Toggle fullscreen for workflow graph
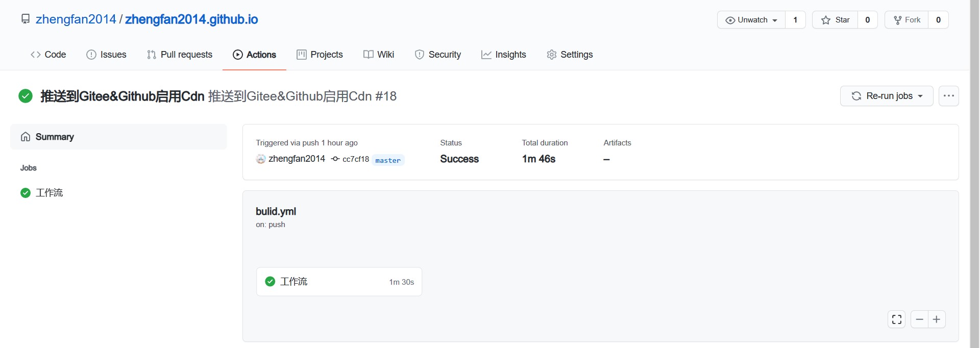This screenshot has width=980, height=348. 896,319
